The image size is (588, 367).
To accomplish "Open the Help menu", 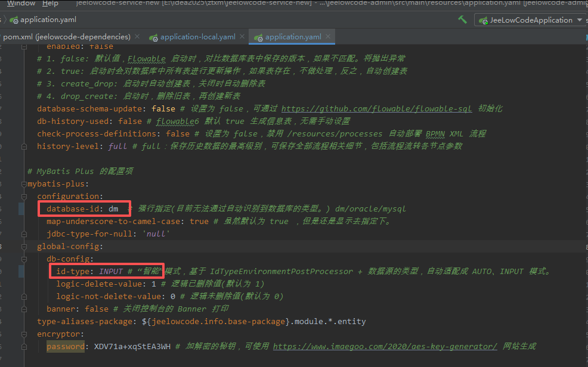I will (51, 4).
